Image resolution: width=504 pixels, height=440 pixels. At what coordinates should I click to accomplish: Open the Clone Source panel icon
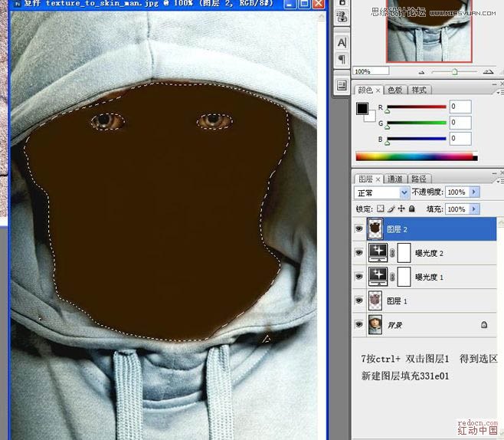point(342,16)
